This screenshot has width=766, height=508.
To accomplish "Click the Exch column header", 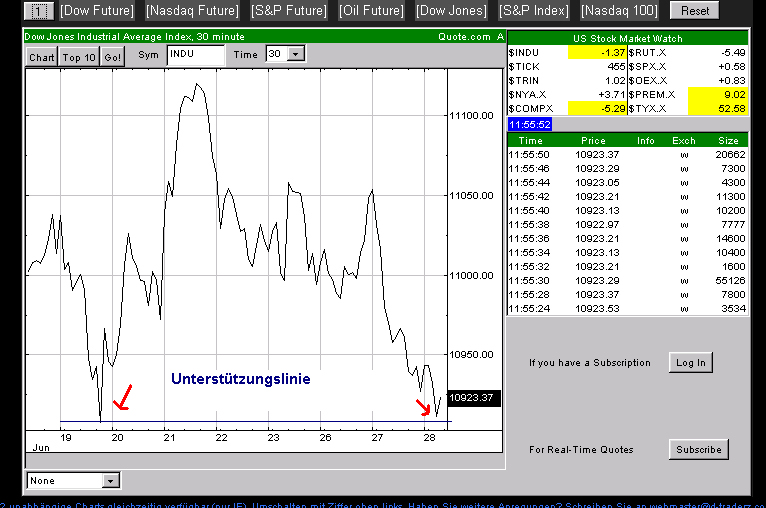I will point(683,141).
